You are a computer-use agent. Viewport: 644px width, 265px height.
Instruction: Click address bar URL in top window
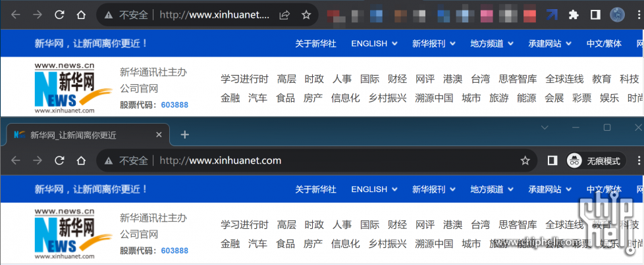[215, 15]
